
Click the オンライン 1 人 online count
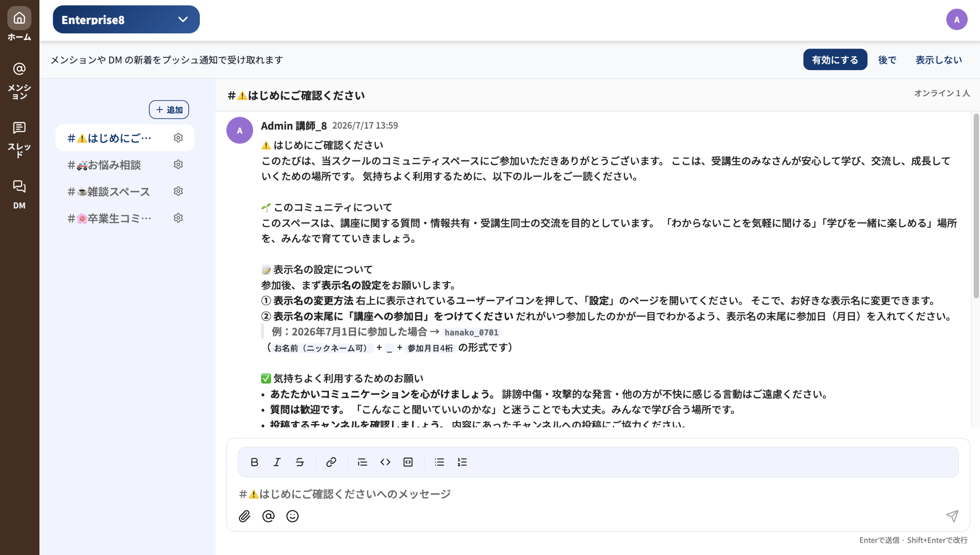[942, 93]
